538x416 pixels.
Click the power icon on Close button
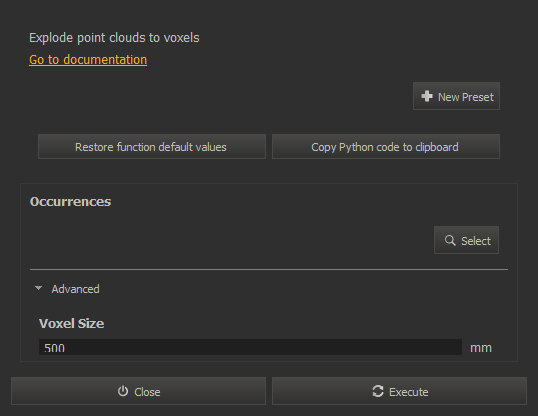coord(123,391)
